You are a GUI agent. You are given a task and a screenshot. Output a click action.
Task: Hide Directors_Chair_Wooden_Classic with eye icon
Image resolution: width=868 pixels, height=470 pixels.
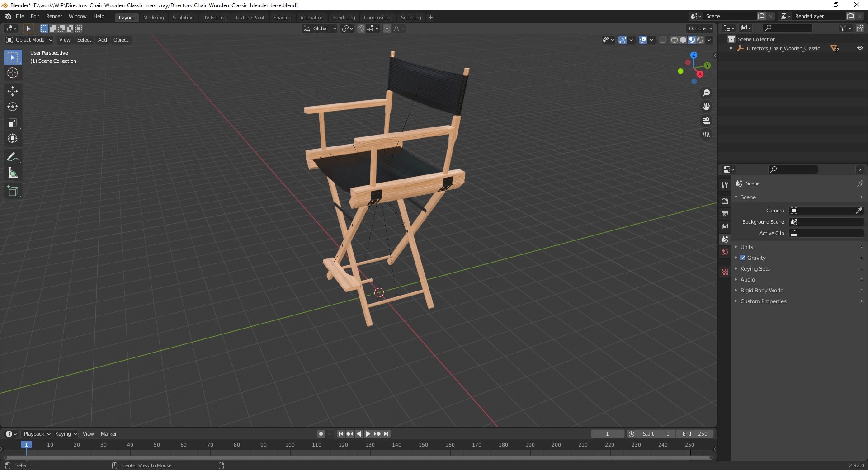point(860,48)
